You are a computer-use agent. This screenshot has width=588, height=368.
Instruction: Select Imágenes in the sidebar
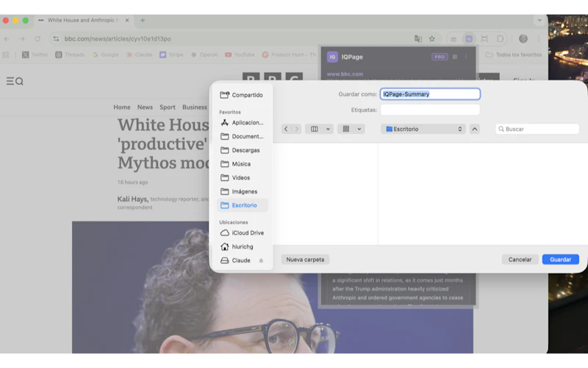click(243, 191)
